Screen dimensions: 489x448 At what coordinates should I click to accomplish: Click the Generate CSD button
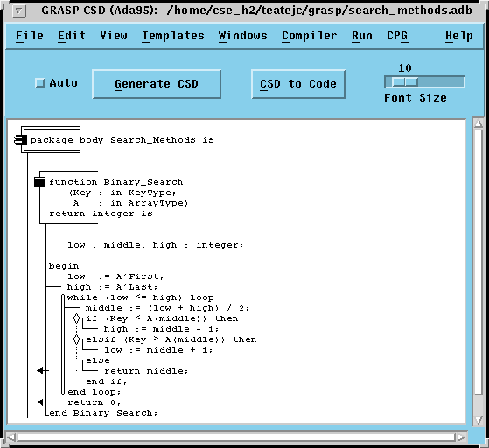[157, 84]
